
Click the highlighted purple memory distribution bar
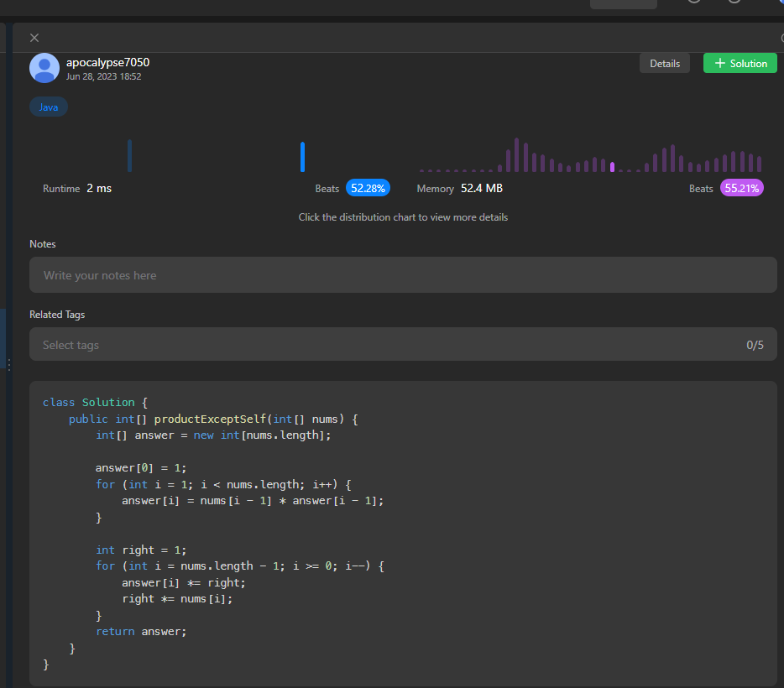pyautogui.click(x=612, y=167)
